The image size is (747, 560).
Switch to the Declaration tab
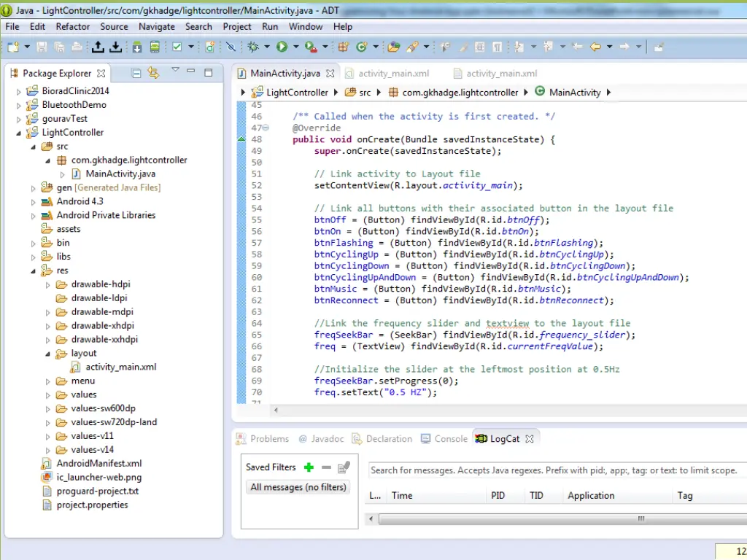[x=382, y=438]
